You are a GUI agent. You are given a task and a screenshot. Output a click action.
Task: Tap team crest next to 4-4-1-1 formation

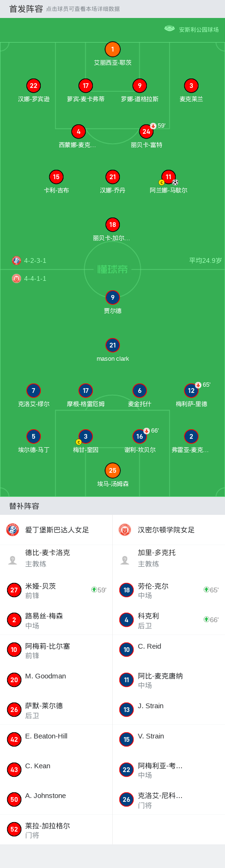pyautogui.click(x=17, y=278)
